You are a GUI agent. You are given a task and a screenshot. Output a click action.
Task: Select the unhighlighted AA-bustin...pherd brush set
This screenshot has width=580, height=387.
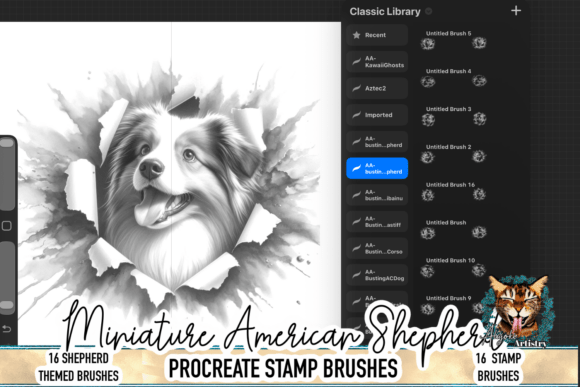pyautogui.click(x=377, y=142)
